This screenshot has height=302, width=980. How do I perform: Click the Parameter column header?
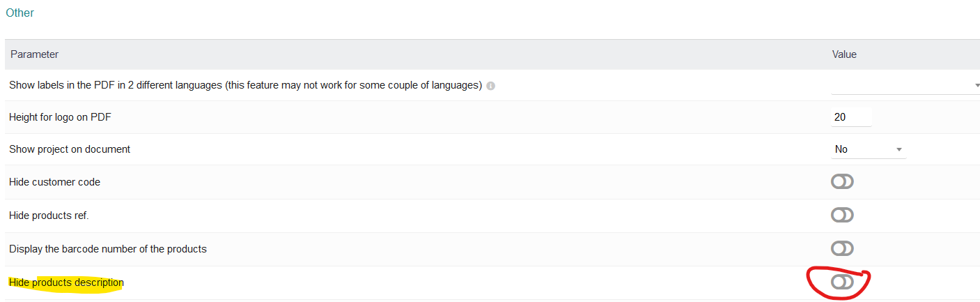click(35, 54)
